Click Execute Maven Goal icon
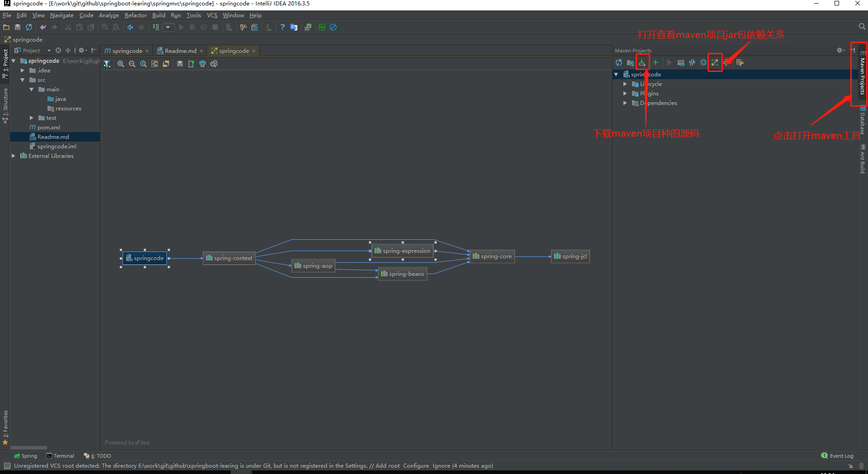This screenshot has width=868, height=474. pos(681,62)
